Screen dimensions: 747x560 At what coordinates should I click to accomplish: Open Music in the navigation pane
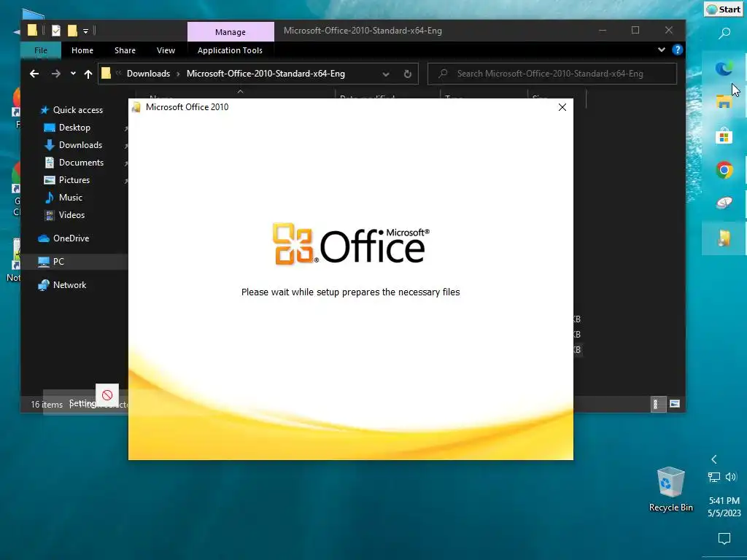pyautogui.click(x=71, y=198)
